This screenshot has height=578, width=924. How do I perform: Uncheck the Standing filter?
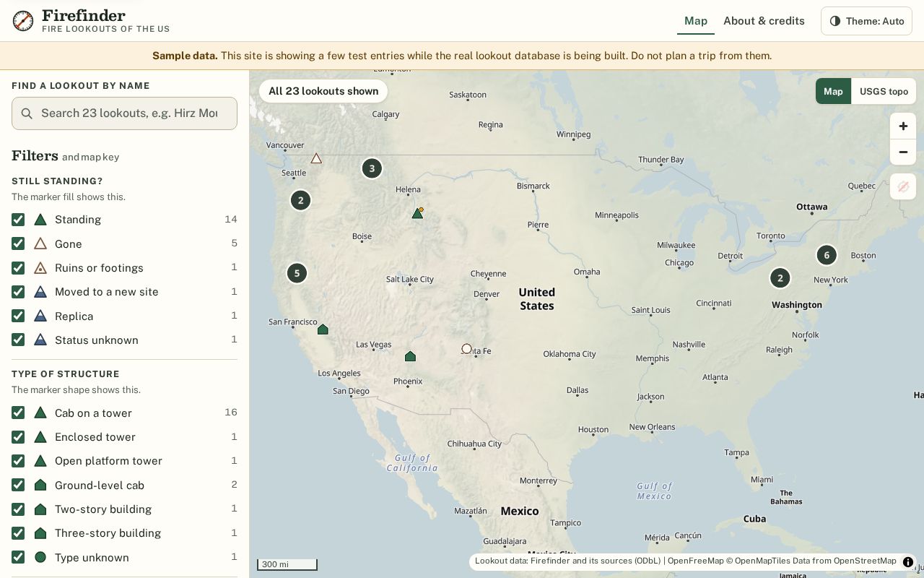pos(18,220)
